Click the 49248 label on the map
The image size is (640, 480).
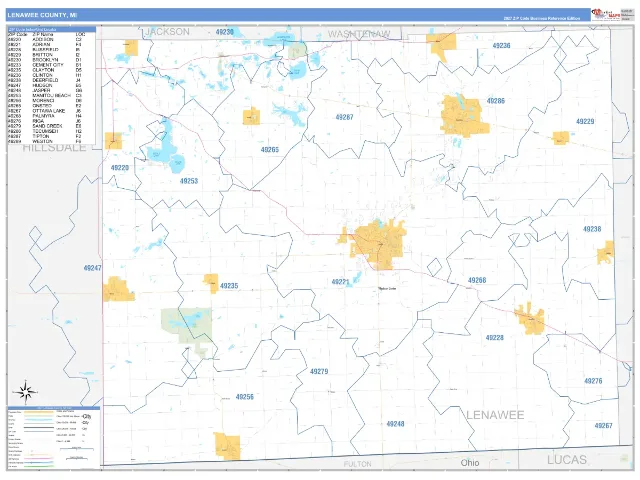pyautogui.click(x=395, y=424)
